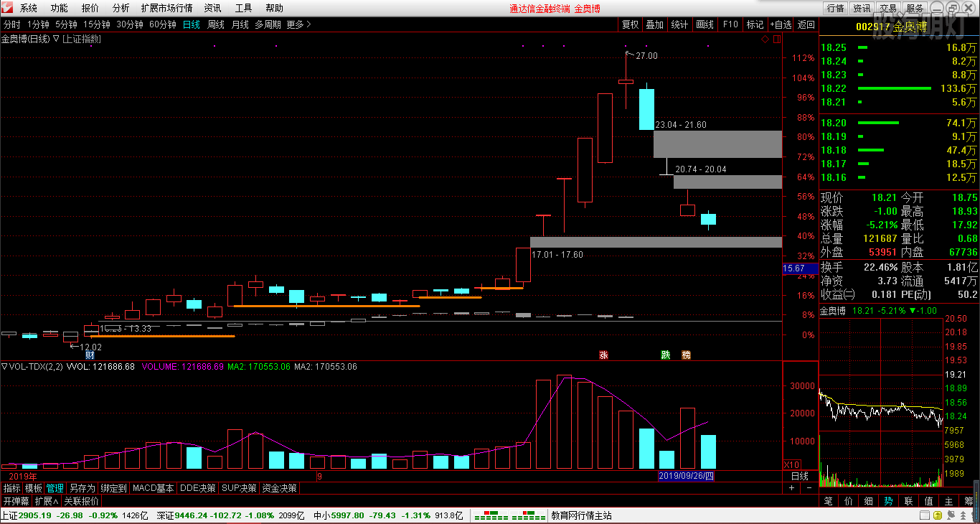Click the 上证 index value 2905.19
Image resolution: width=980 pixels, height=524 pixels.
point(34,515)
